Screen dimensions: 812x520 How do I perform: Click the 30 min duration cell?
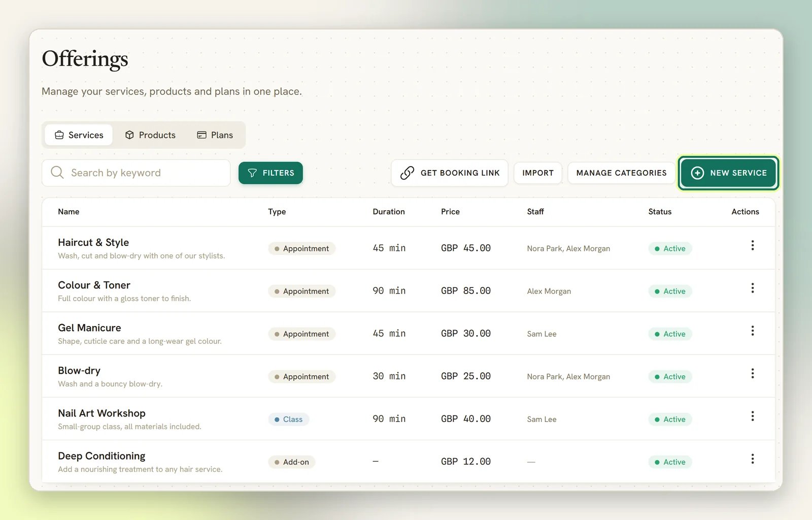(x=389, y=376)
